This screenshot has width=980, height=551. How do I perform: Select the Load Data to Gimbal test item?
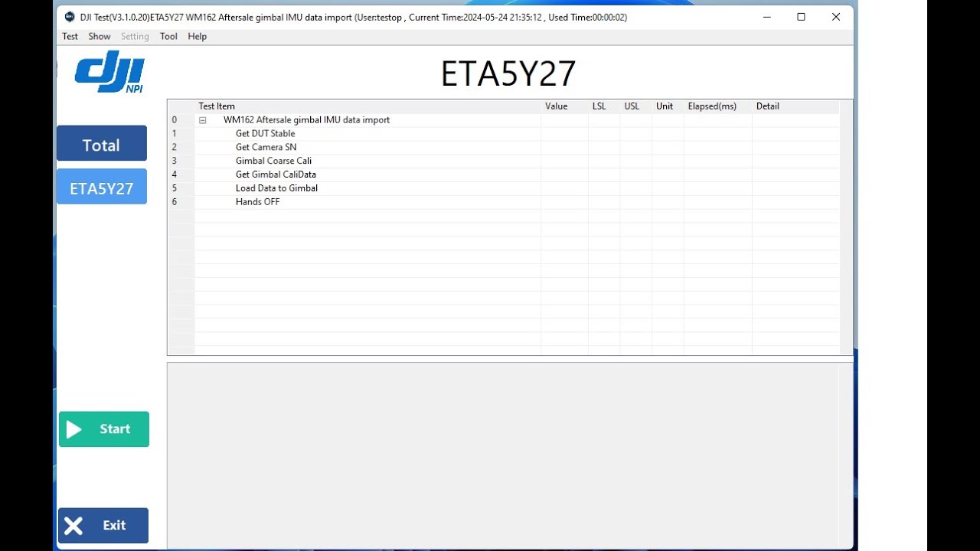[x=276, y=188]
